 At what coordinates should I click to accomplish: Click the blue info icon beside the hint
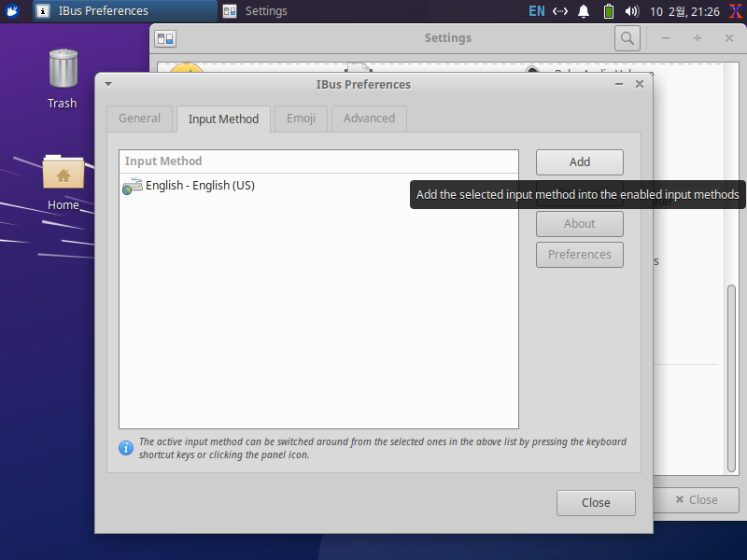[126, 448]
